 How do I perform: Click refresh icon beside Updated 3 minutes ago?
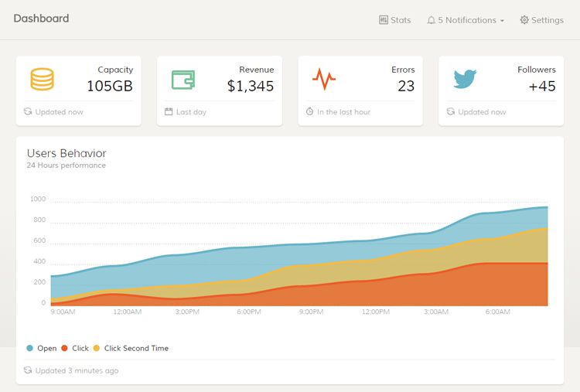[x=28, y=370]
